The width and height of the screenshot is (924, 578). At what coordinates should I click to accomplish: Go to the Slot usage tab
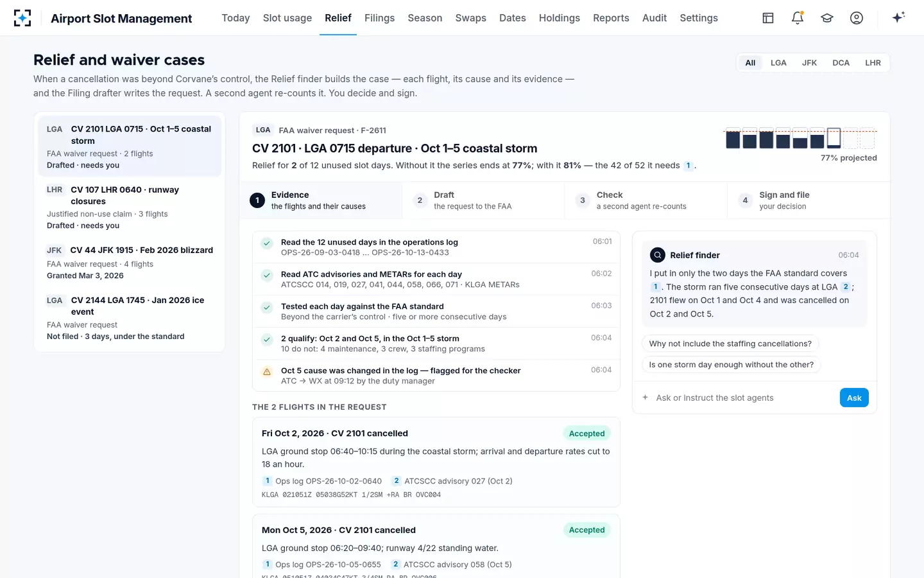click(287, 18)
